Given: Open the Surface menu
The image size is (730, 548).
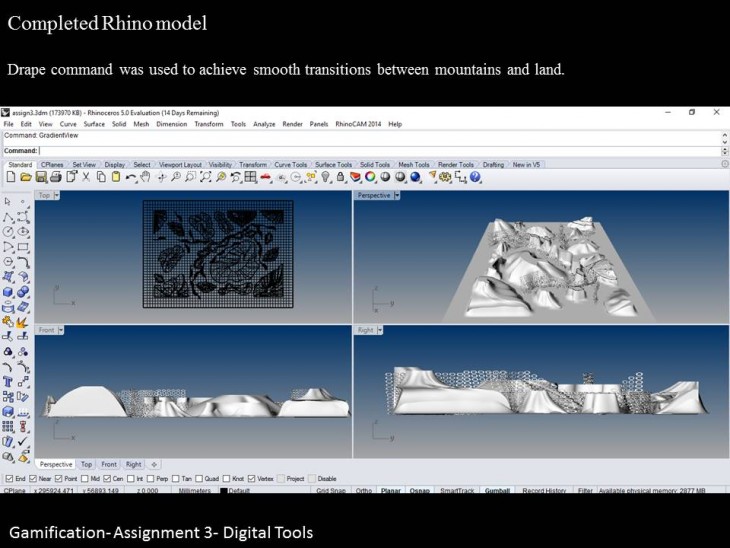Looking at the screenshot, I should click(x=94, y=124).
